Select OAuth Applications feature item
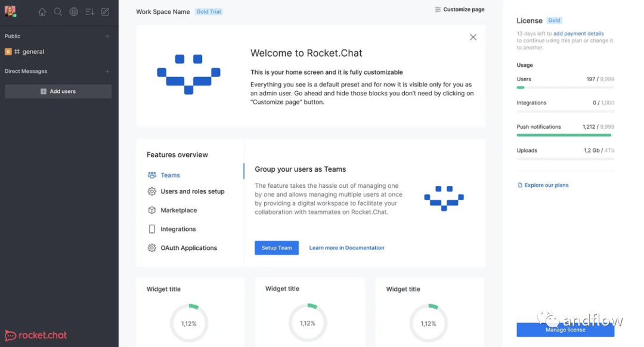Viewport: 644px width, 347px height. tap(190, 248)
